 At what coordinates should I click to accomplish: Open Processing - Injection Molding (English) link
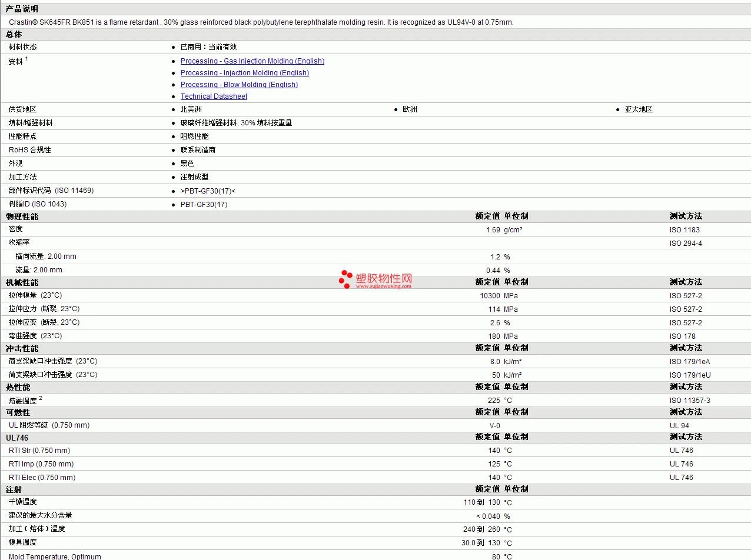coord(245,73)
